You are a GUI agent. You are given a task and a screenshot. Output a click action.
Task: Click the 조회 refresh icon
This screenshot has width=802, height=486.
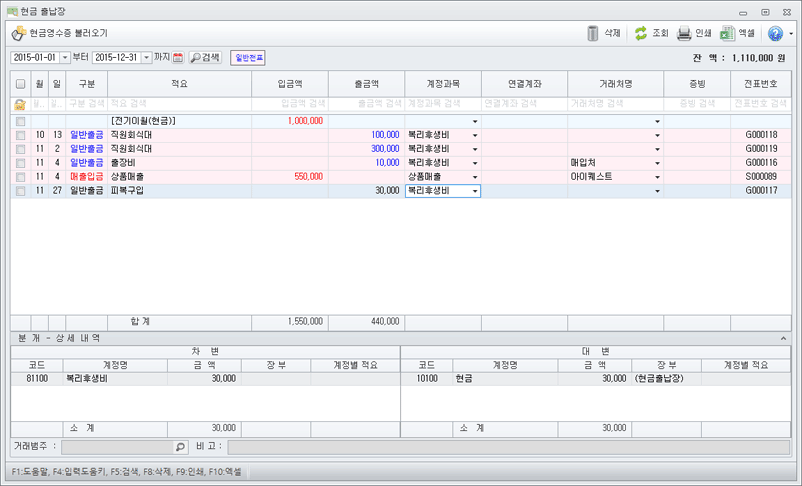(x=641, y=33)
